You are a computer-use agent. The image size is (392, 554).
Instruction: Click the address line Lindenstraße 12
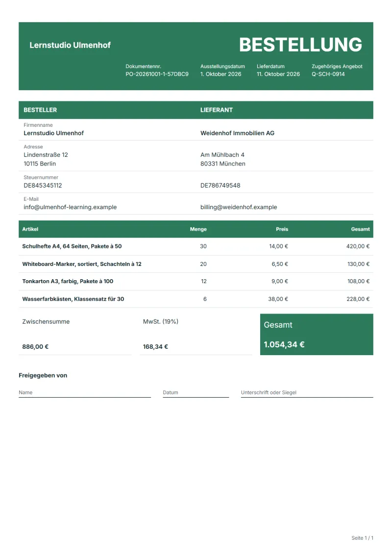pos(46,155)
